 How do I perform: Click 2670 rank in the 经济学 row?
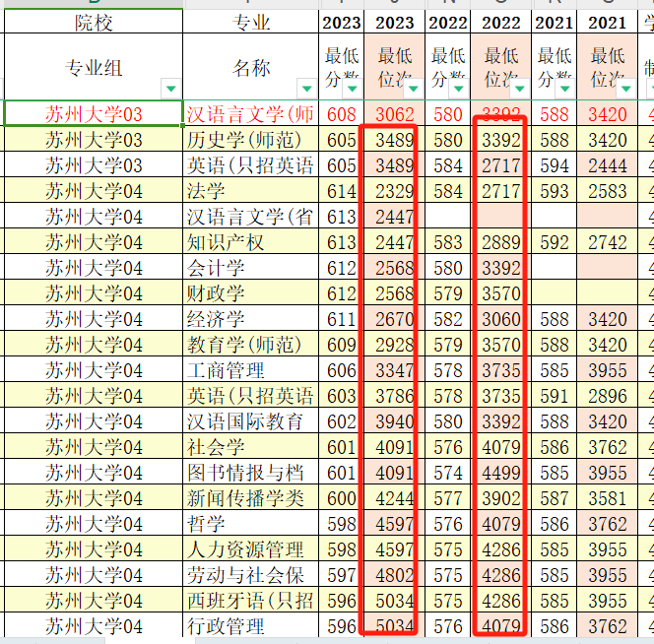pyautogui.click(x=395, y=319)
